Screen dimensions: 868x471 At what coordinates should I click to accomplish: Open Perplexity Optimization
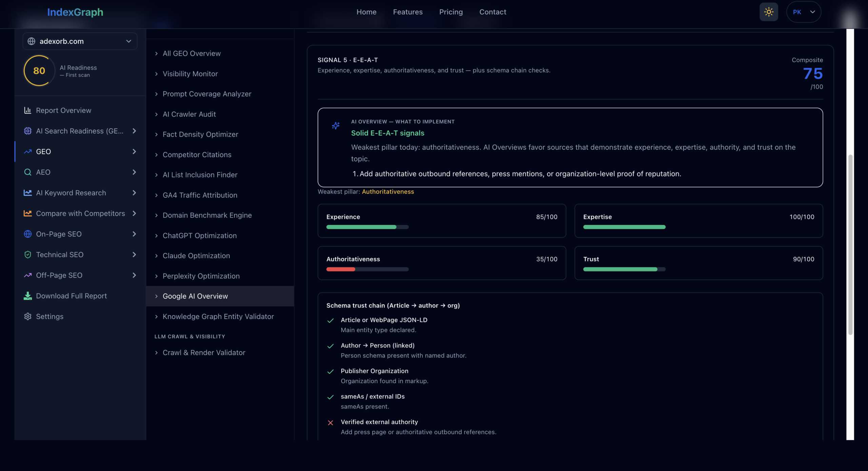(x=220, y=276)
